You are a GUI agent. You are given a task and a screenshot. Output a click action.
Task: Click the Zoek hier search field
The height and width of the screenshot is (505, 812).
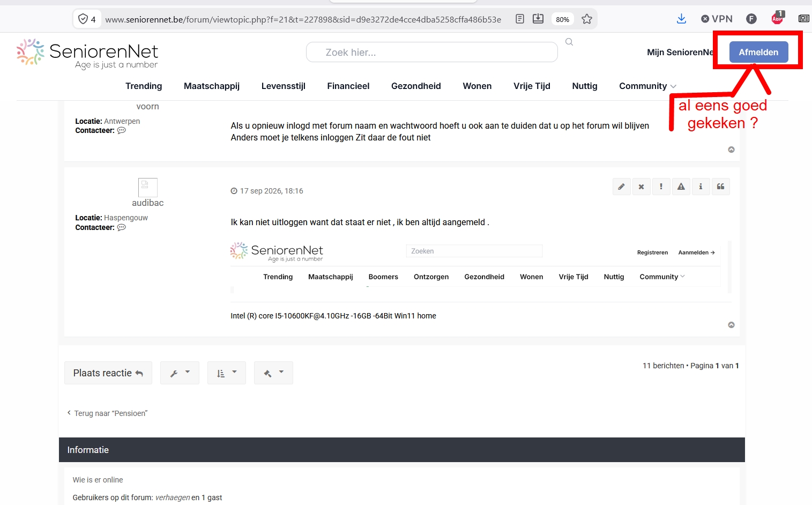[x=432, y=52]
